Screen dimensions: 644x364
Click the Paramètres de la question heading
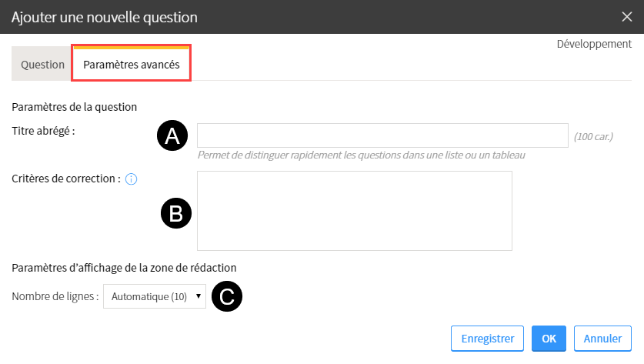tap(75, 107)
